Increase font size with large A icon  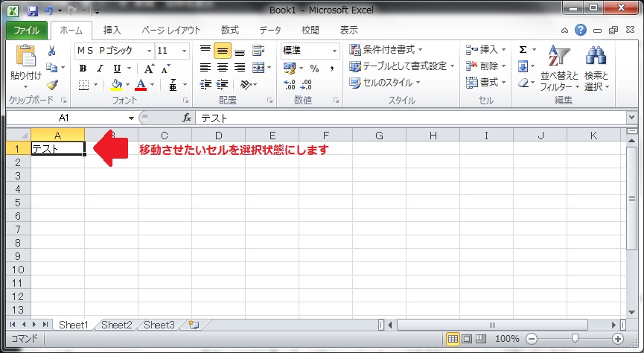(149, 69)
